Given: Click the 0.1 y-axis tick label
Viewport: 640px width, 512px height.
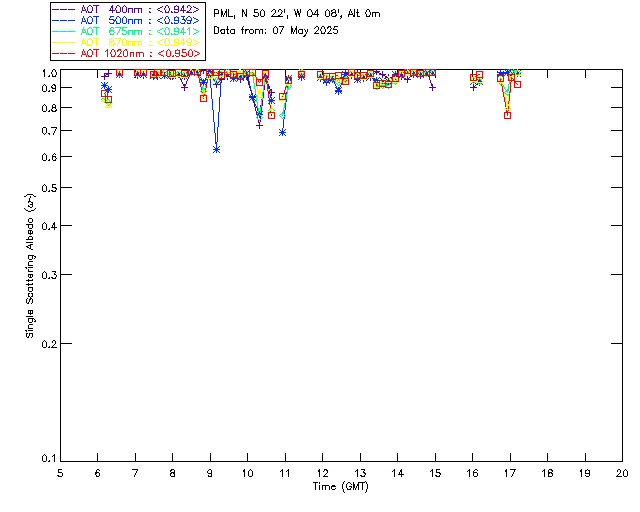Looking at the screenshot, I should click(49, 459).
